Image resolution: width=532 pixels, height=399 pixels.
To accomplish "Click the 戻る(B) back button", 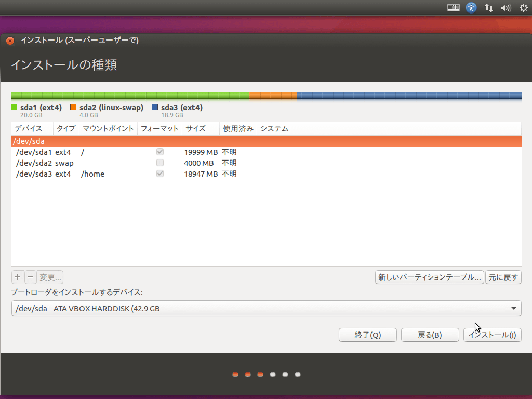I will [430, 335].
